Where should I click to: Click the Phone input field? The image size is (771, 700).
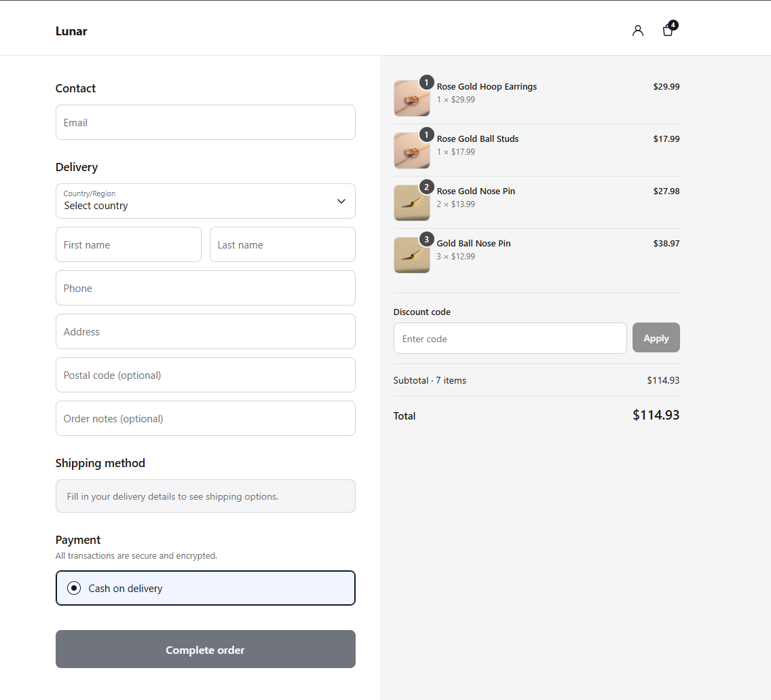[x=206, y=288]
